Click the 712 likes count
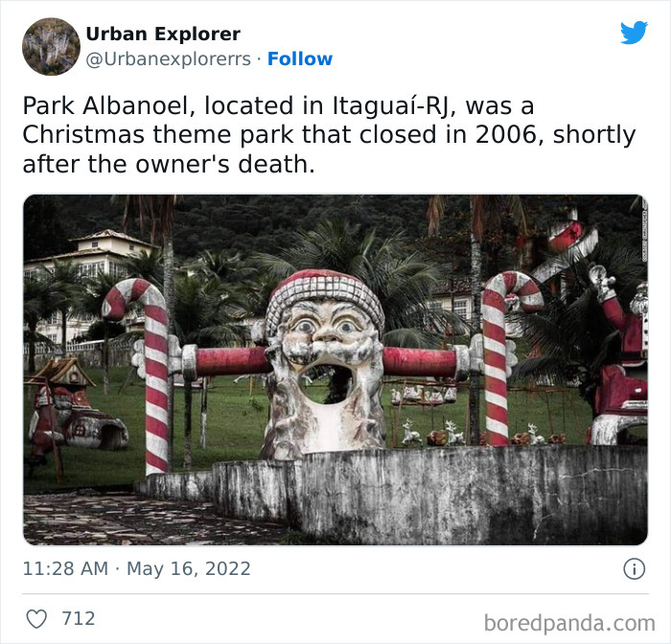This screenshot has width=671, height=644. (x=79, y=619)
